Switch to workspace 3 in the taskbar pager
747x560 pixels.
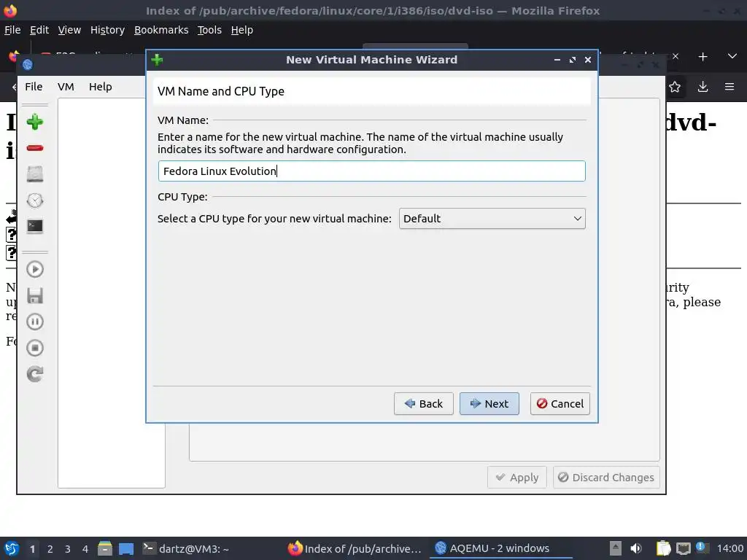pos(68,549)
